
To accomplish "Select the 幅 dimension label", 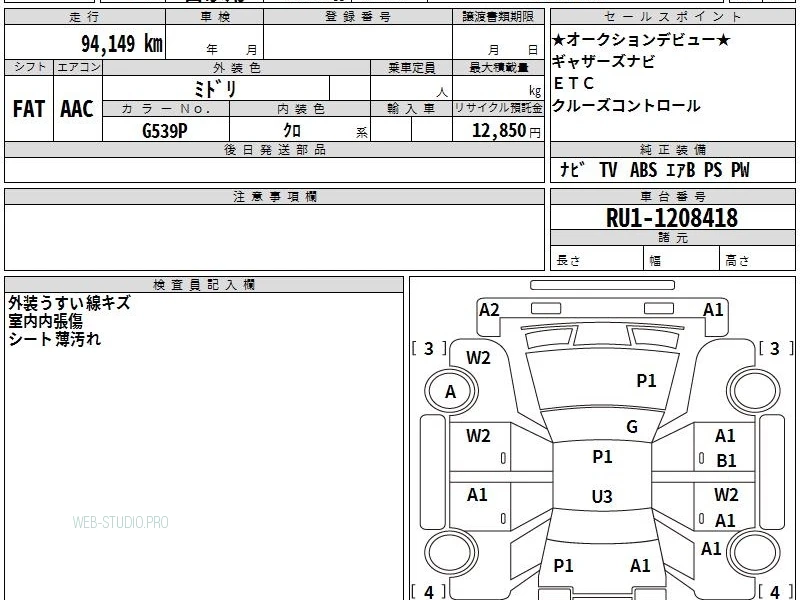I will pos(655,261).
